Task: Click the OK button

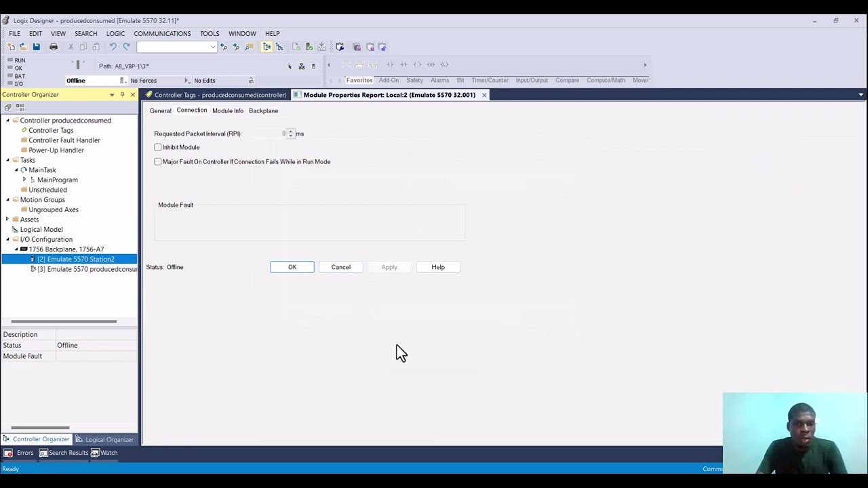Action: (x=292, y=267)
